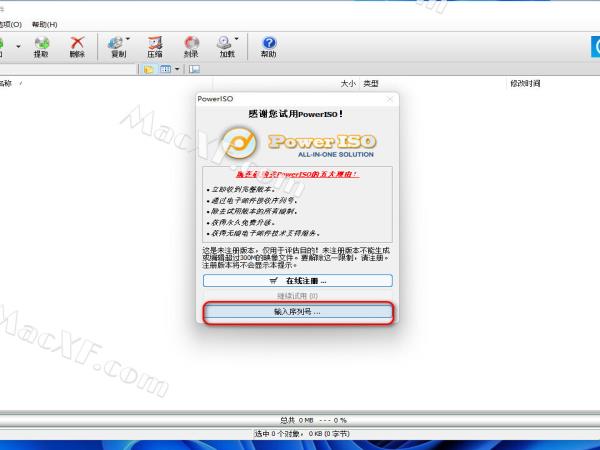This screenshot has height=450, width=600.
Task: Click the 帮助 question mark toolbar icon
Action: point(269,42)
